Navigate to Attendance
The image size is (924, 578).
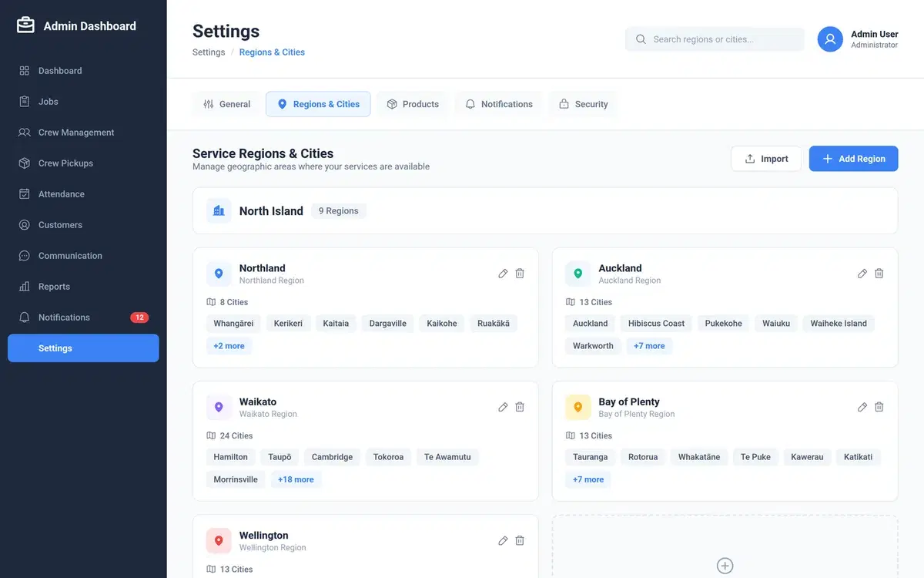click(x=83, y=194)
